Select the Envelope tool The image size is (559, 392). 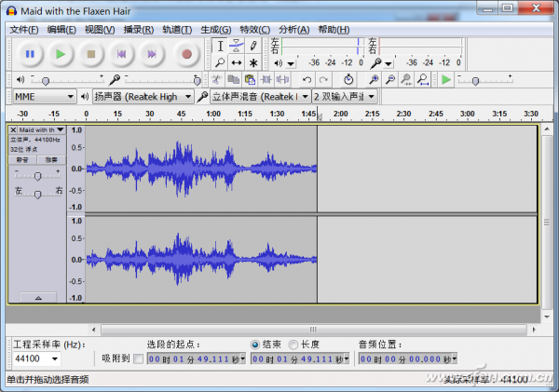pos(237,46)
